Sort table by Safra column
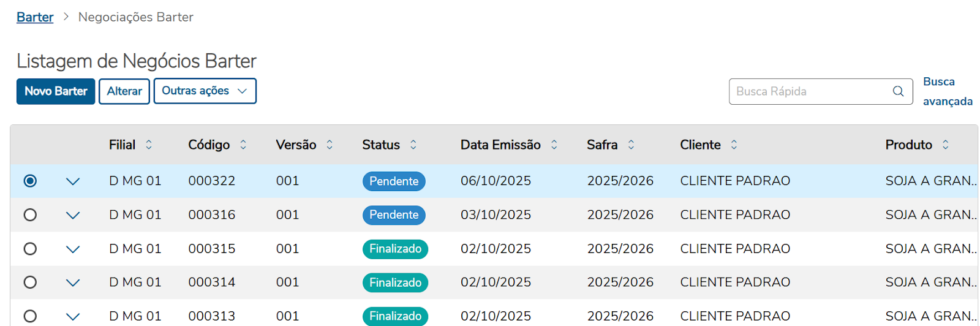The height and width of the screenshot is (326, 980). click(631, 145)
